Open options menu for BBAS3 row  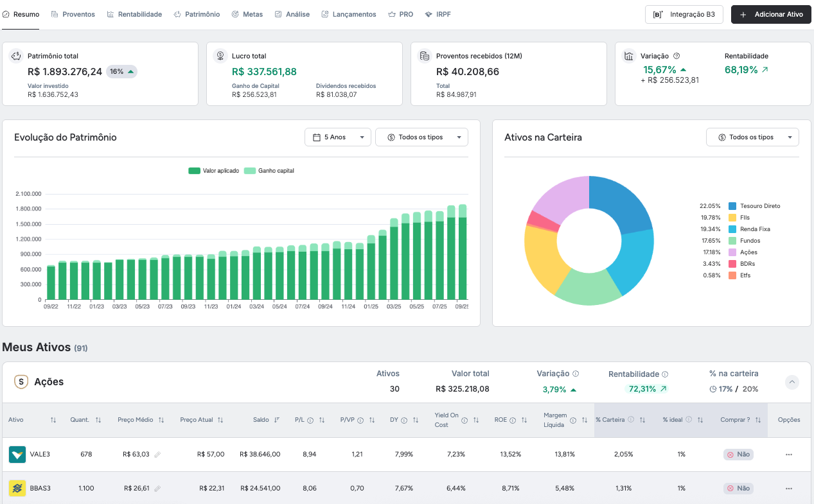tap(789, 489)
